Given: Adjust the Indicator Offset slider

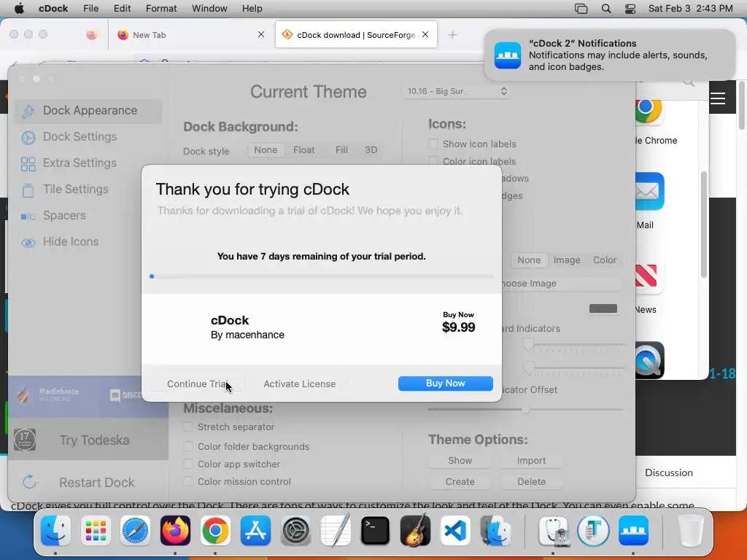Looking at the screenshot, I should click(525, 410).
